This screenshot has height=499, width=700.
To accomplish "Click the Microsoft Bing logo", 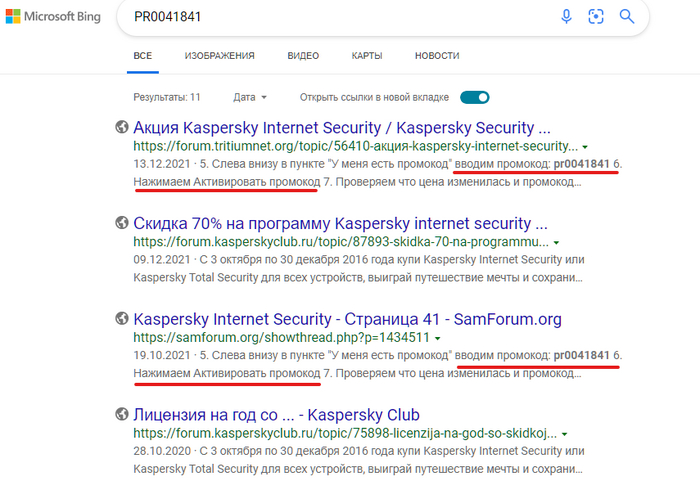I will click(x=56, y=17).
